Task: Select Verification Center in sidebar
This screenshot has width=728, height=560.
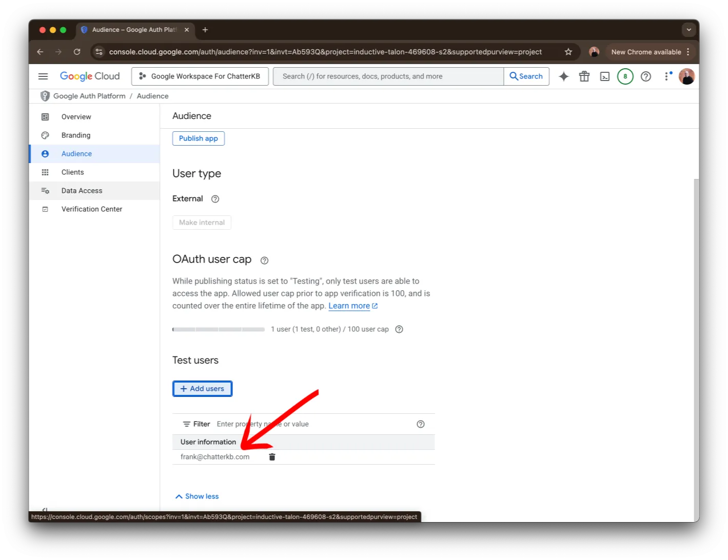Action: pyautogui.click(x=94, y=209)
